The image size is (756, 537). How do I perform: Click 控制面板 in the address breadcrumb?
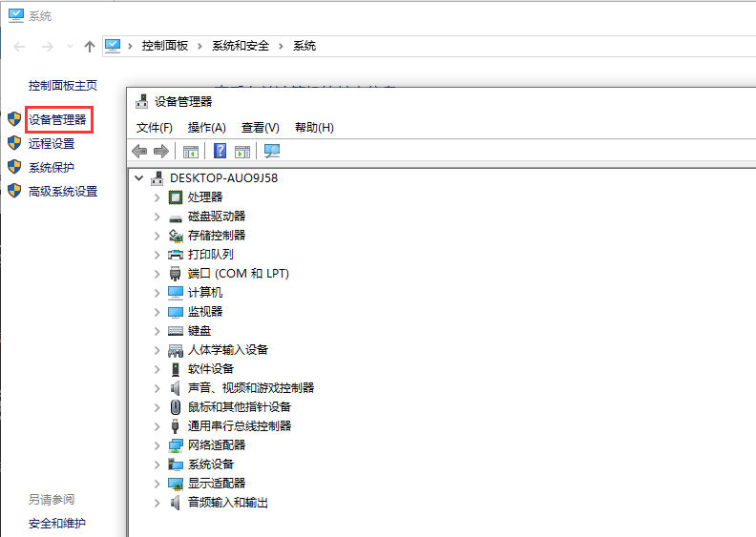click(165, 46)
